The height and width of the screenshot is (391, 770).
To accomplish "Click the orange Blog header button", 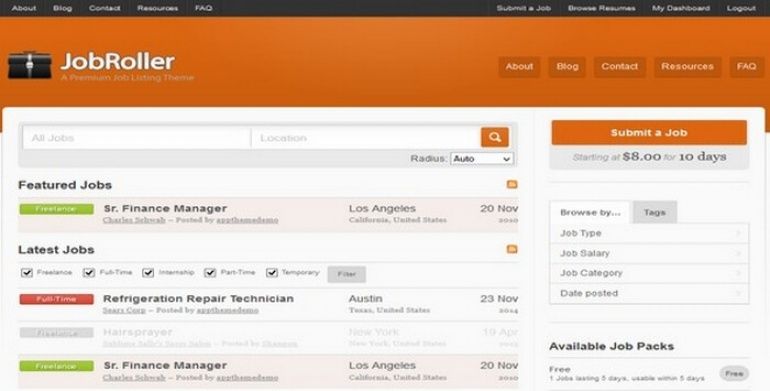I will (x=567, y=67).
